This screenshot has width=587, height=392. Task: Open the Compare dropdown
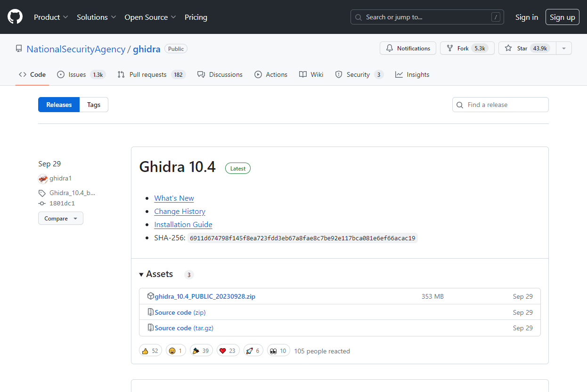pyautogui.click(x=61, y=219)
